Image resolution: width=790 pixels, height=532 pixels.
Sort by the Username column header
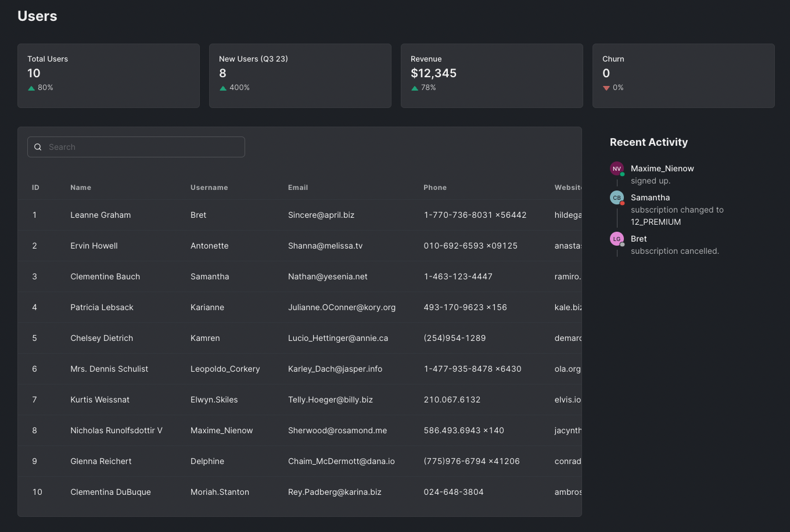click(x=209, y=188)
